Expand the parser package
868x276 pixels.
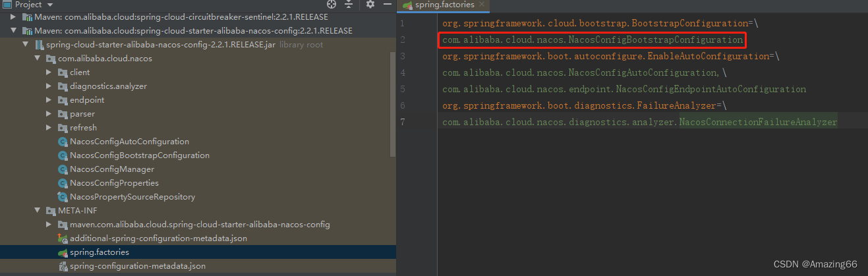click(x=49, y=114)
